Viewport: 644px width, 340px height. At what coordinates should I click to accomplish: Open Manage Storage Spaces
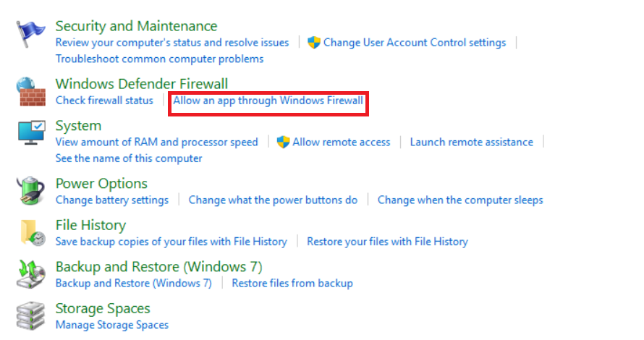point(111,325)
